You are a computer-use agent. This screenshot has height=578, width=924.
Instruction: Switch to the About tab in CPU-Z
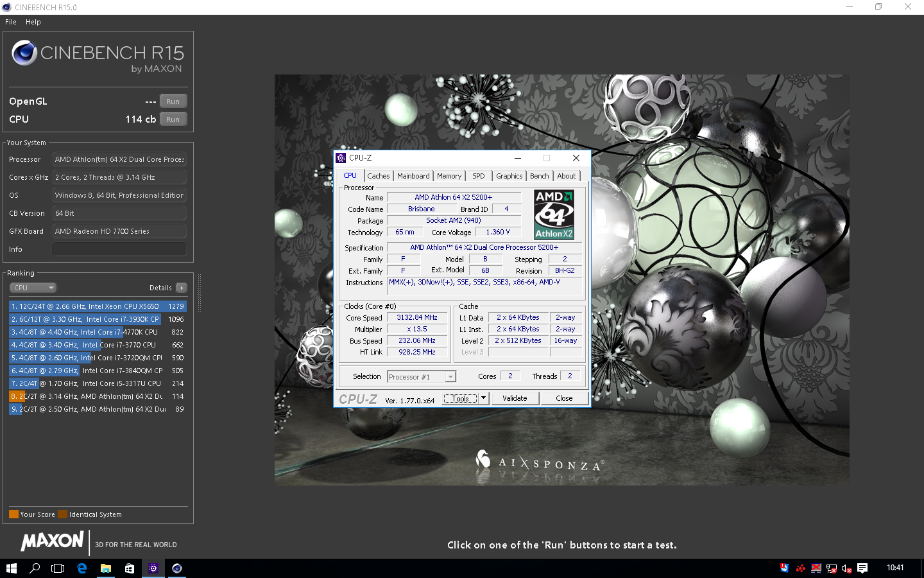click(567, 176)
